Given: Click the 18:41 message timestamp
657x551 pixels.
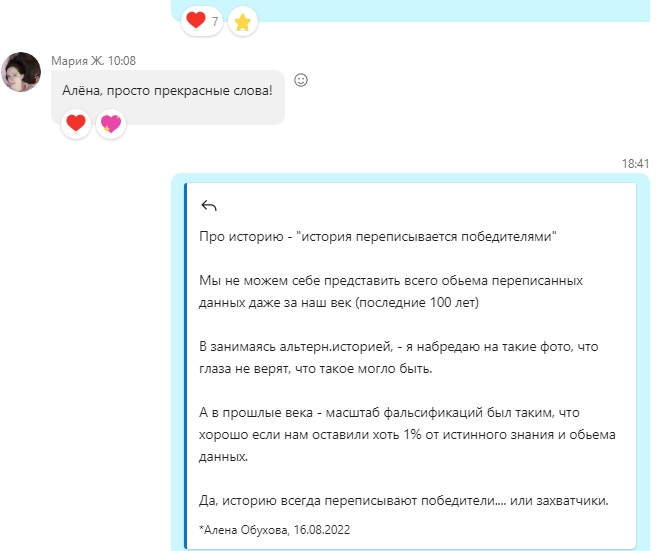Looking at the screenshot, I should pyautogui.click(x=635, y=163).
